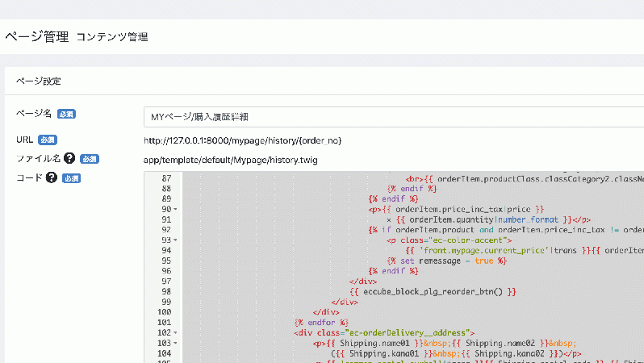Select line number 87 in code gutter
The image size is (644, 363).
tap(165, 178)
